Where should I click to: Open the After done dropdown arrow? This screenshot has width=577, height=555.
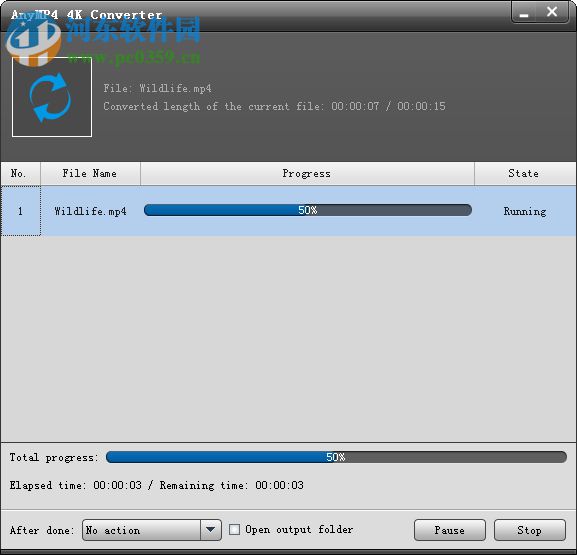pos(211,530)
